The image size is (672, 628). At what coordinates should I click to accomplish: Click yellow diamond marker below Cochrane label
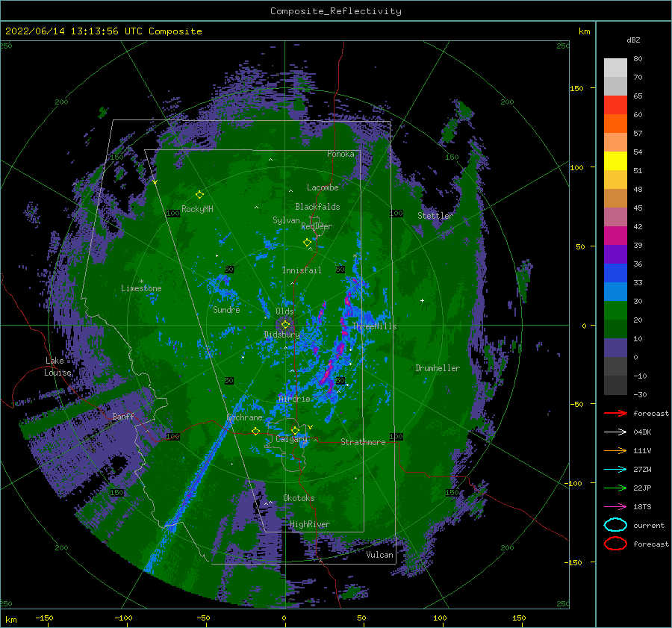coord(255,431)
